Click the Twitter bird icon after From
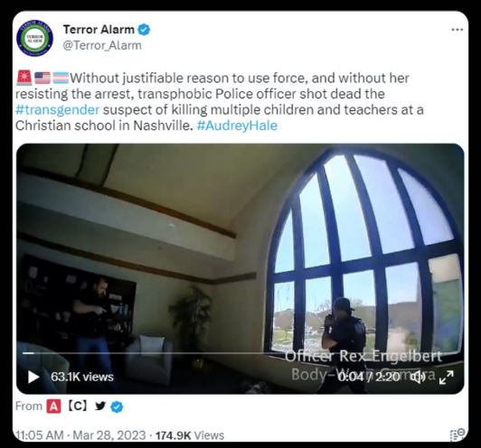The height and width of the screenshot is (448, 481). 100,406
